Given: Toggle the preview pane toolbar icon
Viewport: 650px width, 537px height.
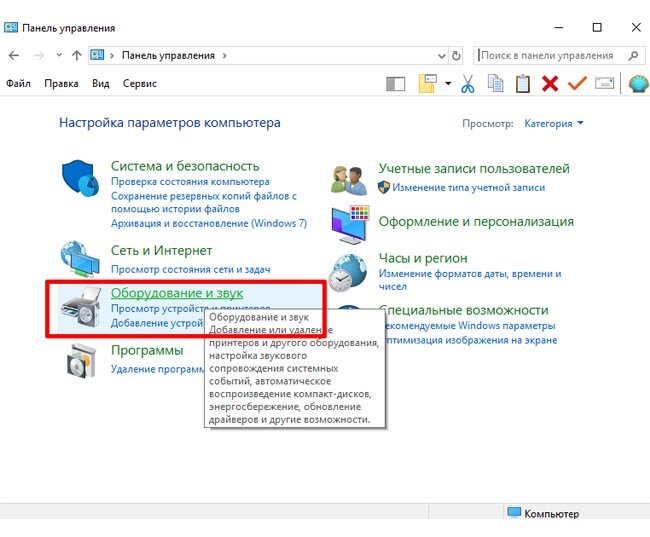Looking at the screenshot, I should pyautogui.click(x=395, y=84).
